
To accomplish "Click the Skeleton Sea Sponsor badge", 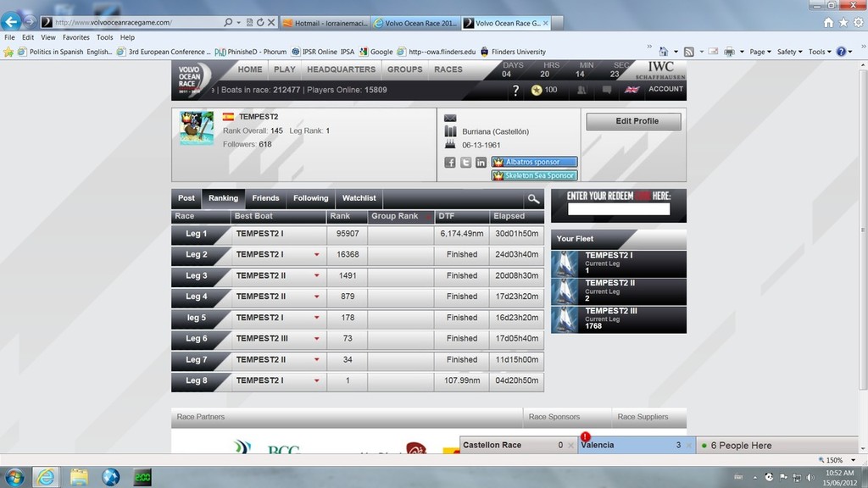I will pos(534,175).
